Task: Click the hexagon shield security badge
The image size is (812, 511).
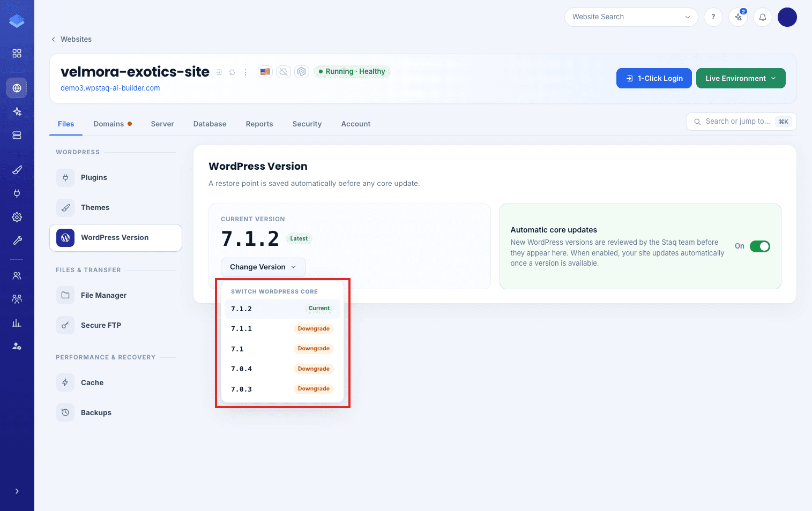Action: tap(302, 71)
